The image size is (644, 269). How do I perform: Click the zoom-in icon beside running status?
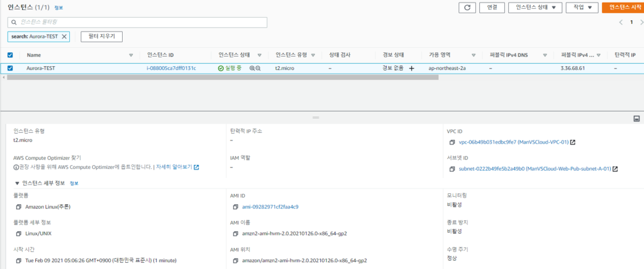pyautogui.click(x=252, y=68)
